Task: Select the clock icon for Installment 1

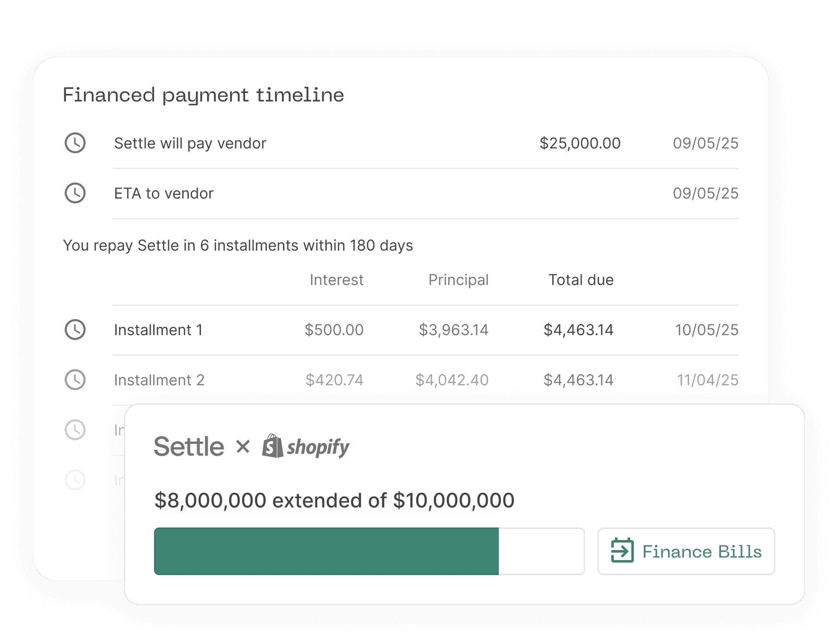Action: [x=75, y=330]
